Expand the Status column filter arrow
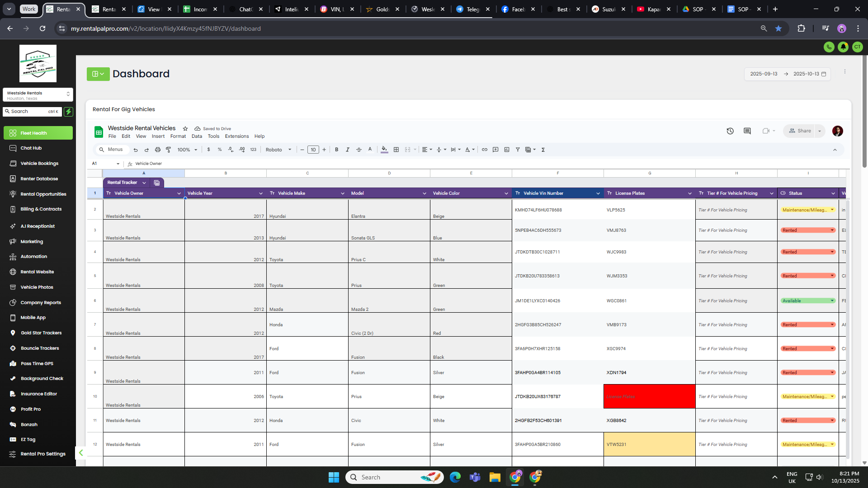This screenshot has width=868, height=488. point(833,193)
